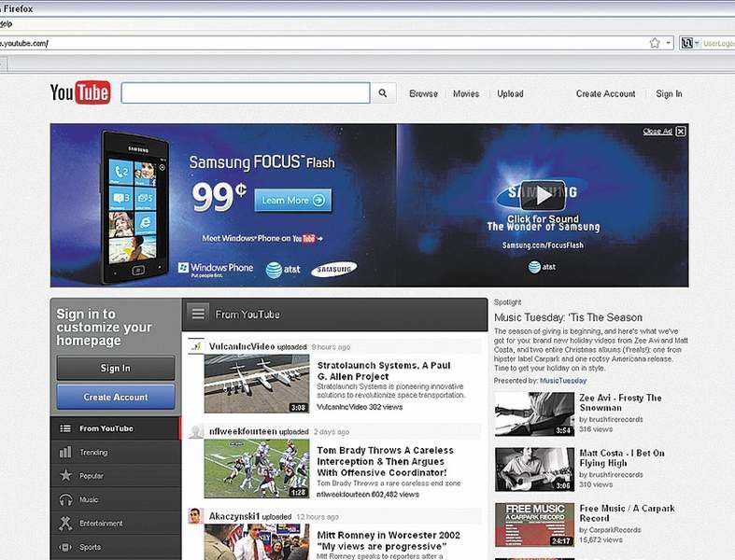Viewport: 735px width, 560px height.
Task: Click Learn More ad button
Action: click(293, 200)
